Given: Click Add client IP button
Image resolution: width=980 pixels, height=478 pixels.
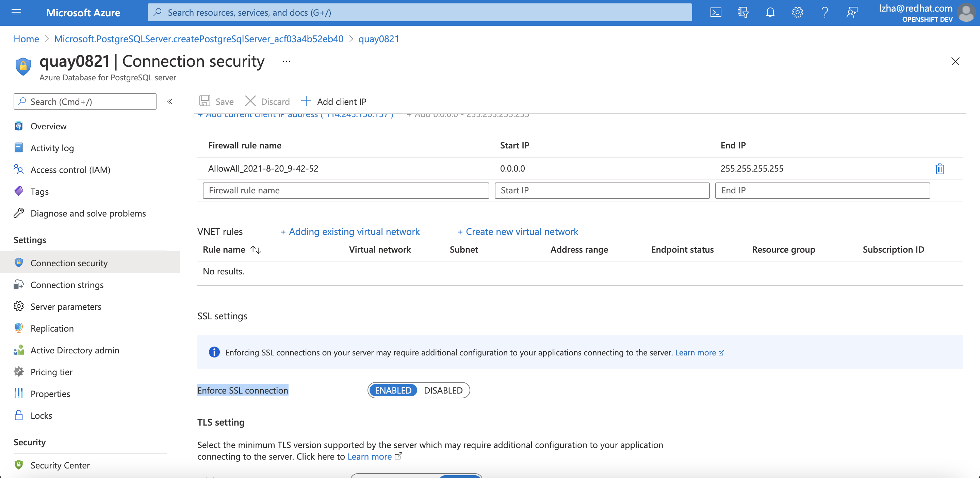Looking at the screenshot, I should (x=333, y=101).
